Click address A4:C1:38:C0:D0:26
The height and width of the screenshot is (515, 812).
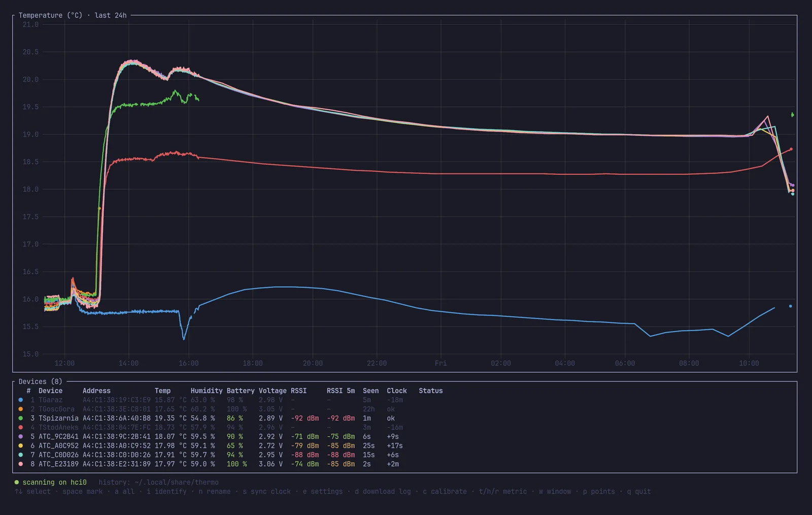pos(117,455)
